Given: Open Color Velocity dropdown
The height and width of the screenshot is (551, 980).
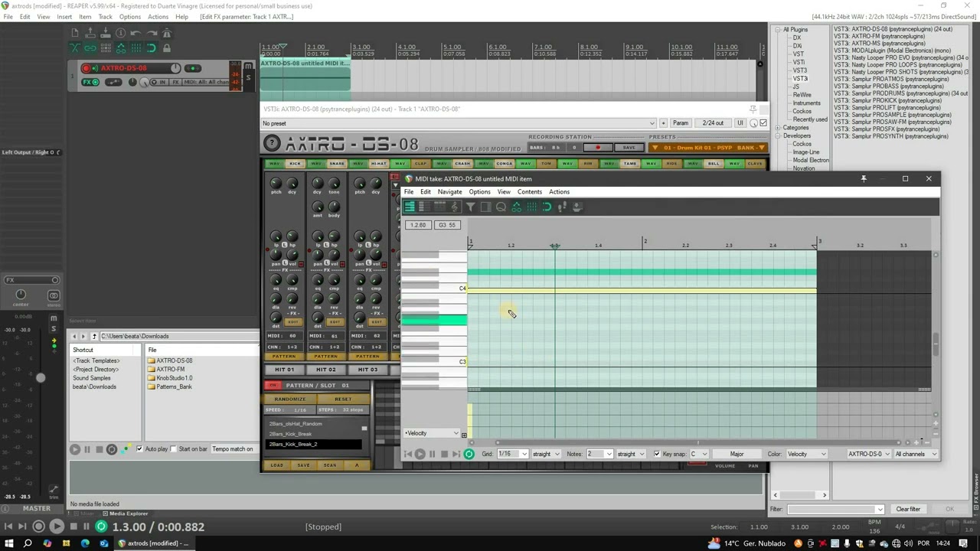Looking at the screenshot, I should [x=806, y=454].
